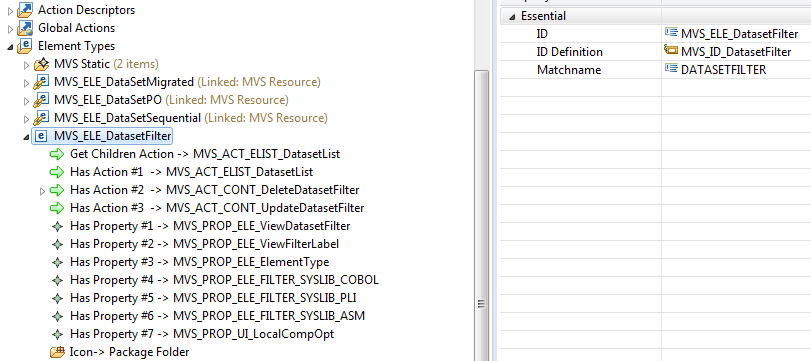Select Has Property #2 ViewFilterLabel row
Image resolution: width=811 pixels, height=361 pixels.
point(205,244)
